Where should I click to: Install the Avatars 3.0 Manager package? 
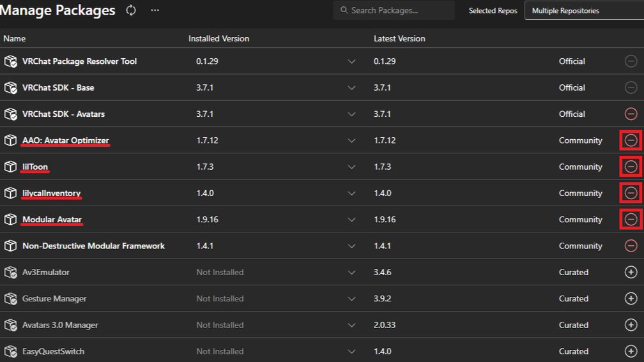pyautogui.click(x=631, y=325)
